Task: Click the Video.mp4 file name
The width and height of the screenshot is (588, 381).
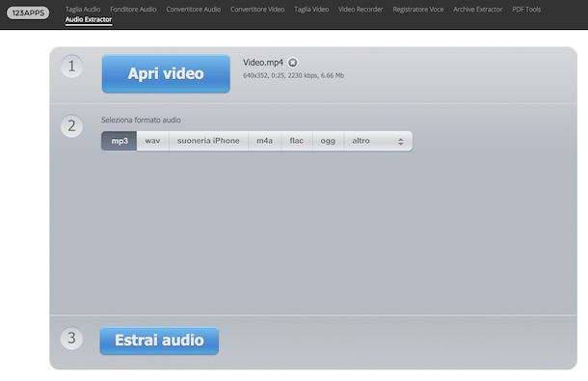Action: [263, 63]
